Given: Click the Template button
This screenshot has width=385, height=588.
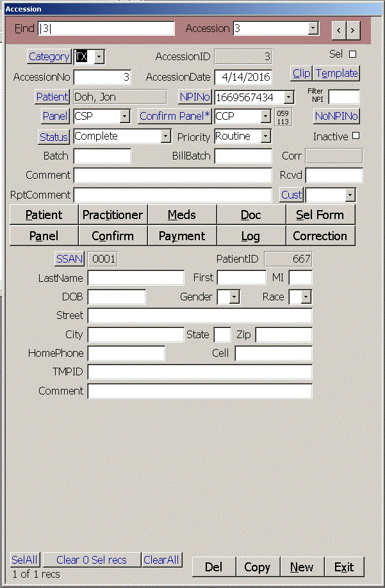Looking at the screenshot, I should coord(336,74).
